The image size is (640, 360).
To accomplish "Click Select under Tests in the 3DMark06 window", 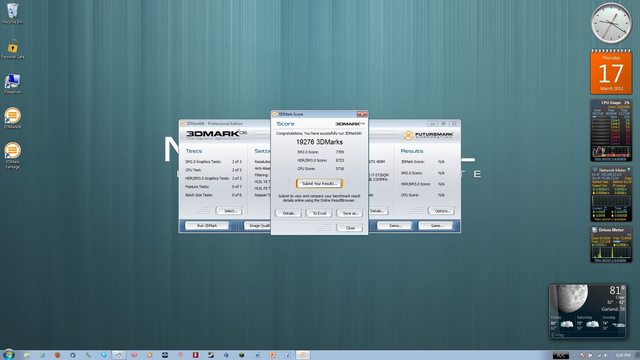I will pos(229,211).
